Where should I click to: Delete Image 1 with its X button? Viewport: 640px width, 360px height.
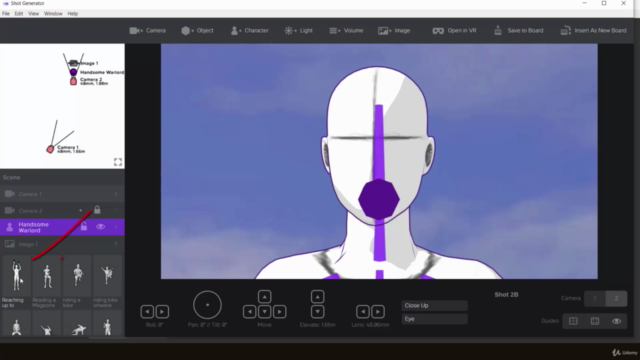point(116,244)
